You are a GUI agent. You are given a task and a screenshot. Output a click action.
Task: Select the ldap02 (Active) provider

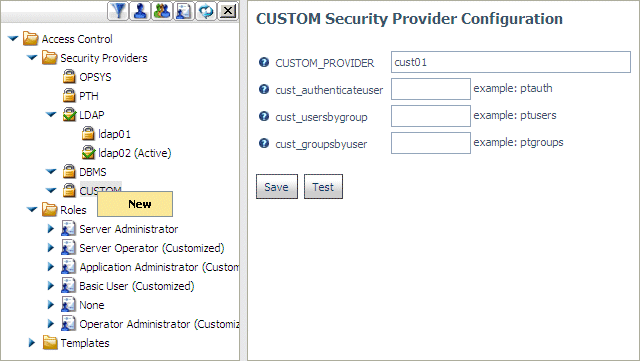point(135,153)
